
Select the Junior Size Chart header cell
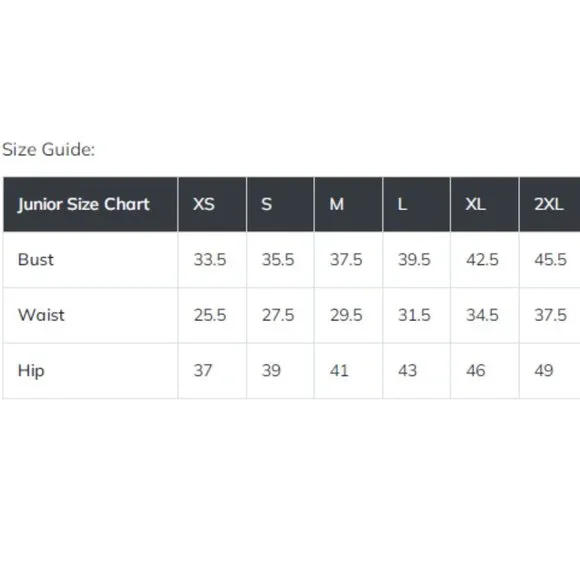(91, 204)
